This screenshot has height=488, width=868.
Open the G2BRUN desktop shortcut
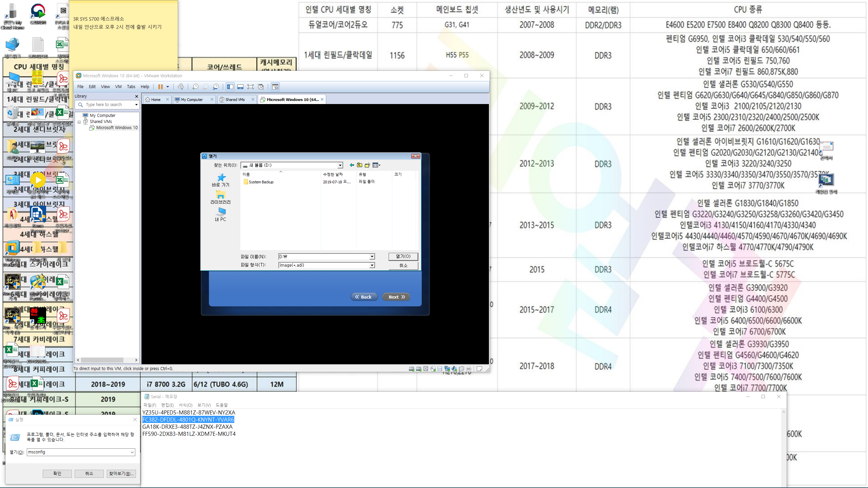coord(38,14)
